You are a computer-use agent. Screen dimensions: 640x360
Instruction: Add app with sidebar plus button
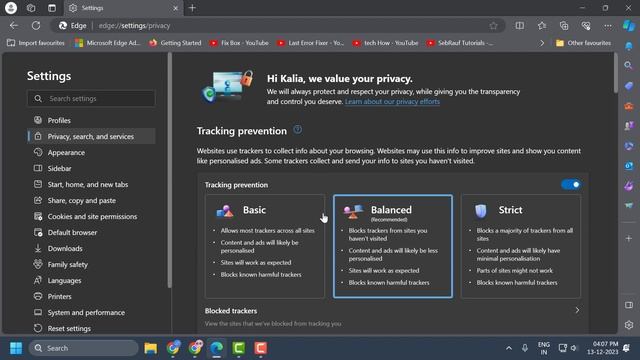coord(629,238)
